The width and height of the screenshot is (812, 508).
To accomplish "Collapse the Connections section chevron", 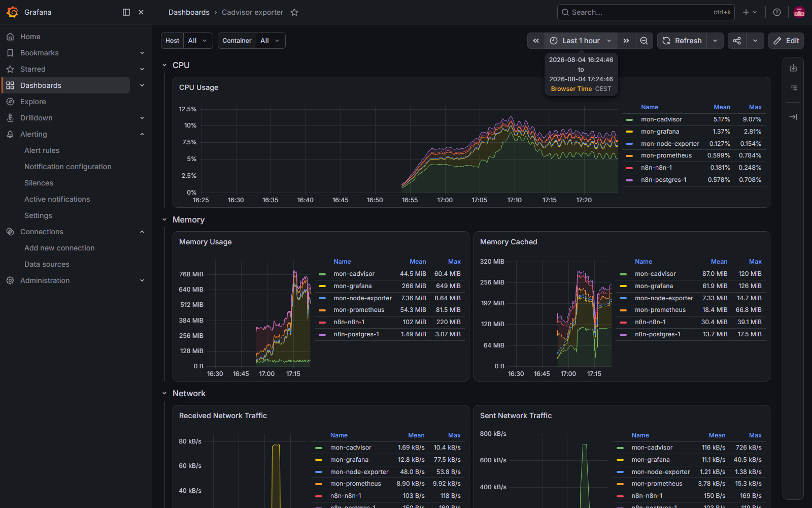I will coord(142,232).
